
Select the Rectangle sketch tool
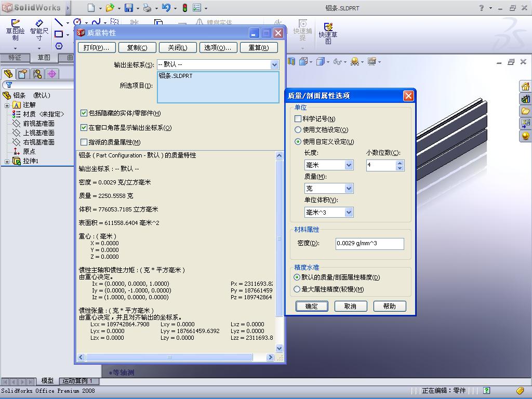pos(59,34)
